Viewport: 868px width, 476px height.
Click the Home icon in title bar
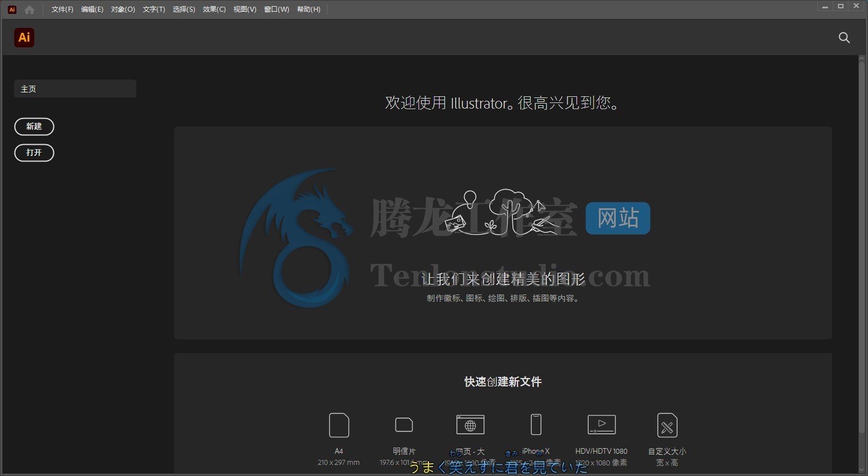point(29,9)
